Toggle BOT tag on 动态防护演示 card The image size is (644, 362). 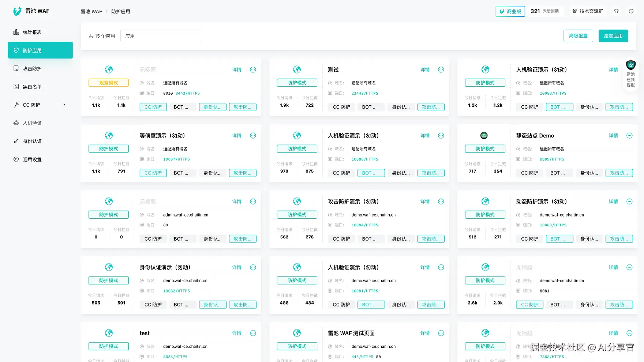click(559, 239)
